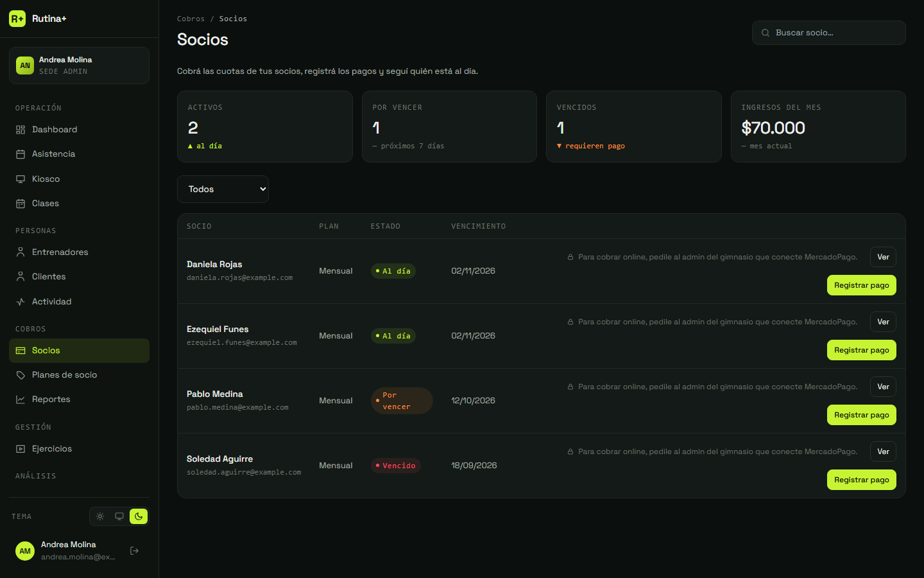Click the Kiosco monitor icon
924x578 pixels.
[x=21, y=179]
